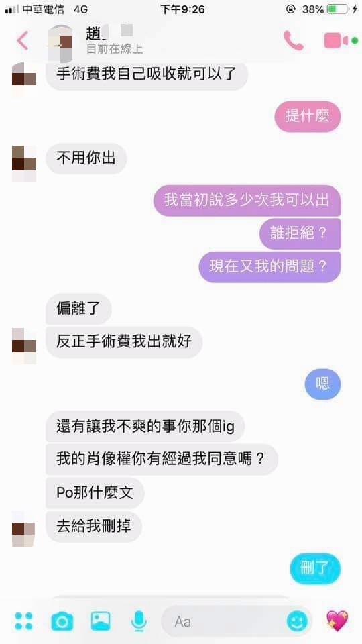Tap the back arrow to leave the chat
The height and width of the screenshot is (644, 362).
click(22, 41)
